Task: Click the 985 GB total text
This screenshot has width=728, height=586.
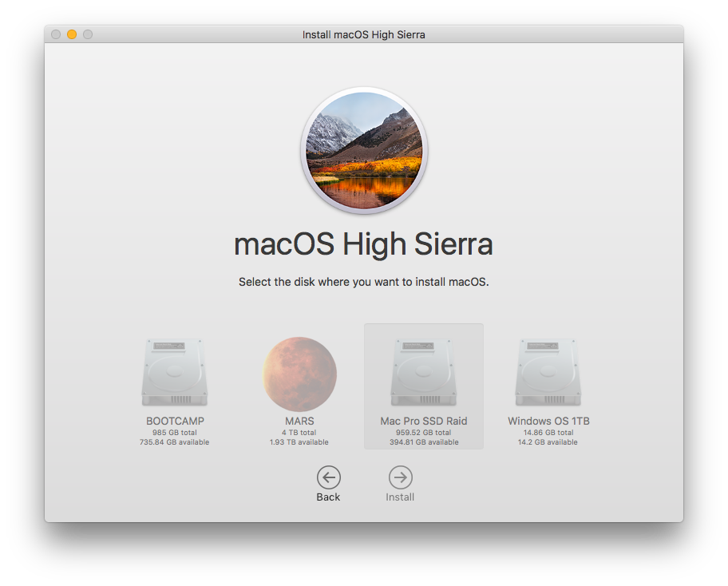Action: tap(175, 432)
